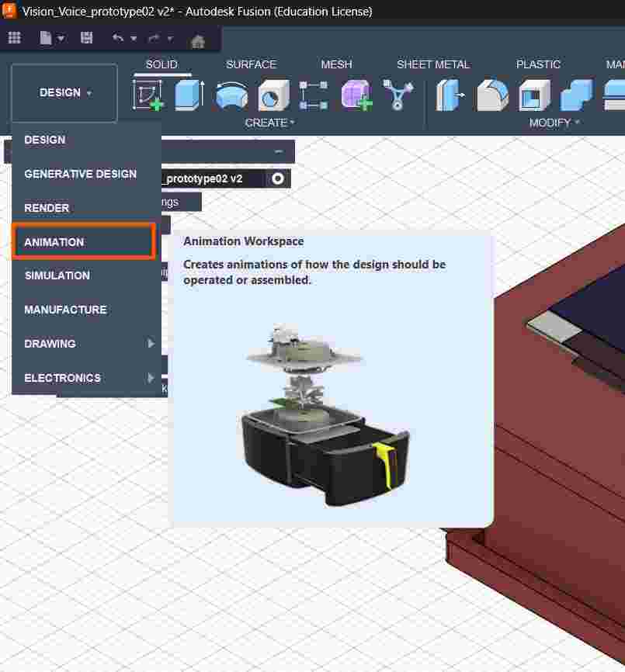Viewport: 625px width, 672px height.
Task: Redo the last undone action
Action: (154, 38)
